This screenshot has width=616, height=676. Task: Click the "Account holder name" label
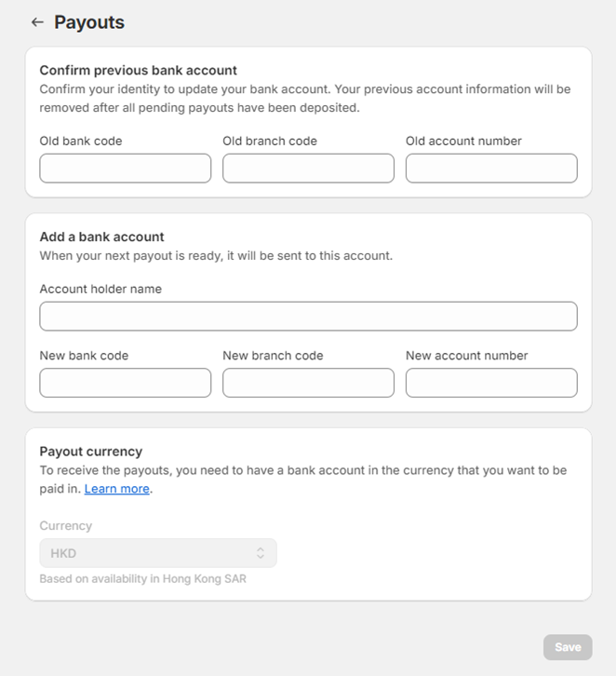click(x=100, y=290)
